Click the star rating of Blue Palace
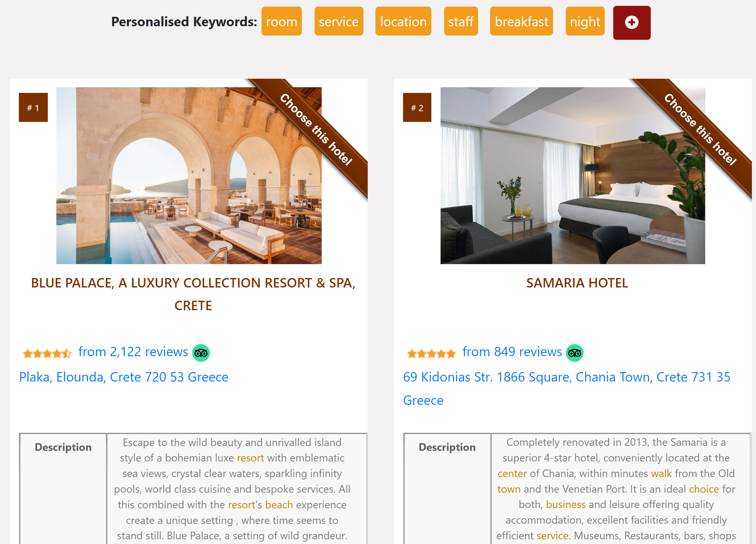756x544 pixels. (47, 353)
